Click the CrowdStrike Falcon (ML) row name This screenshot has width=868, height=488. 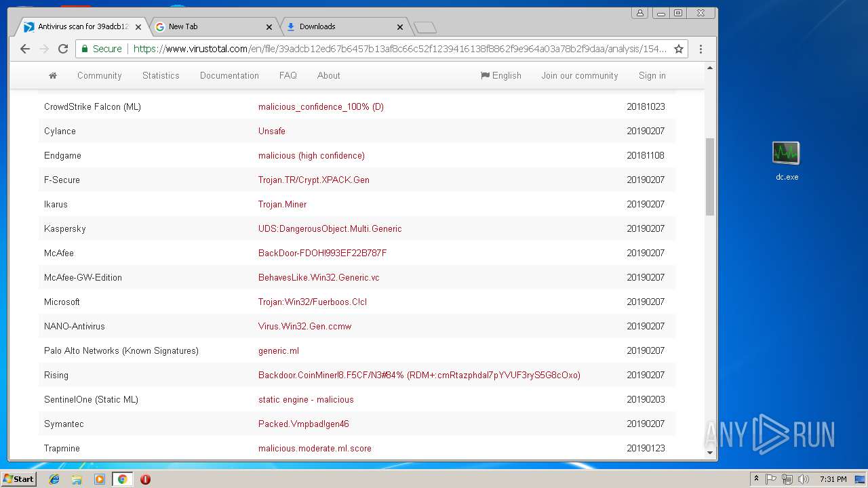click(92, 106)
